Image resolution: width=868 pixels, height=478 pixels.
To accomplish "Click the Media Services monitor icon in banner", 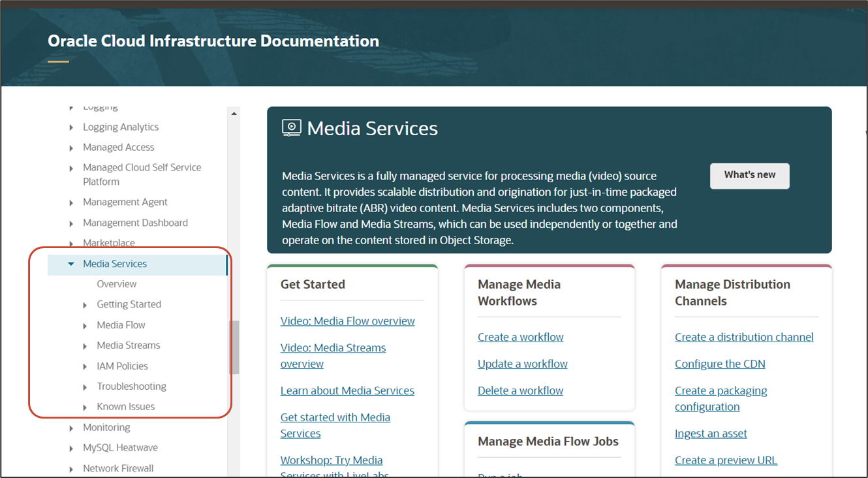I will [291, 127].
